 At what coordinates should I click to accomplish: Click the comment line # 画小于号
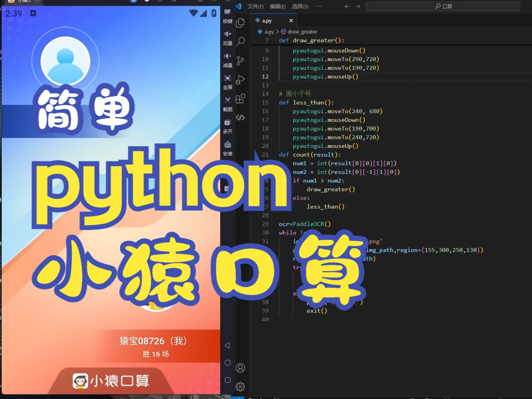tap(295, 94)
